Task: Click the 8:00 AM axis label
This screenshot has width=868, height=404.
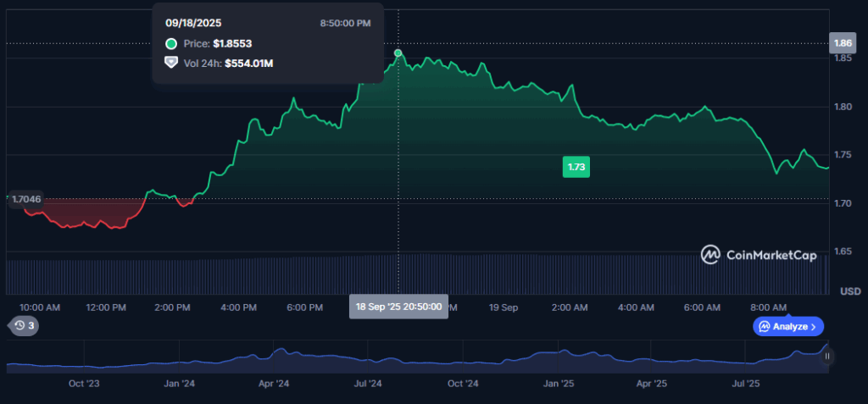Action: click(768, 307)
